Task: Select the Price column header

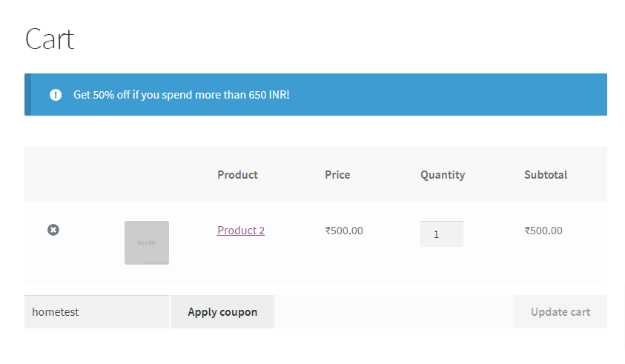Action: pyautogui.click(x=337, y=175)
